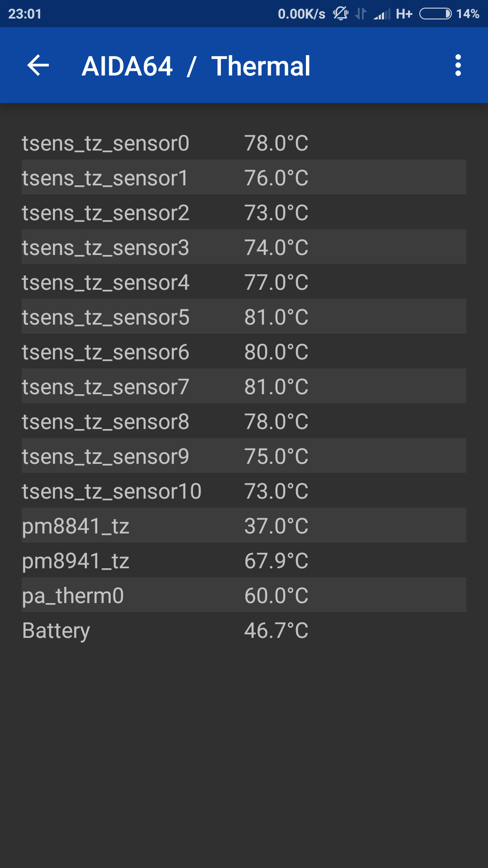Screen dimensions: 488x868
Task: Tap the muted bell status icon
Action: [x=340, y=14]
